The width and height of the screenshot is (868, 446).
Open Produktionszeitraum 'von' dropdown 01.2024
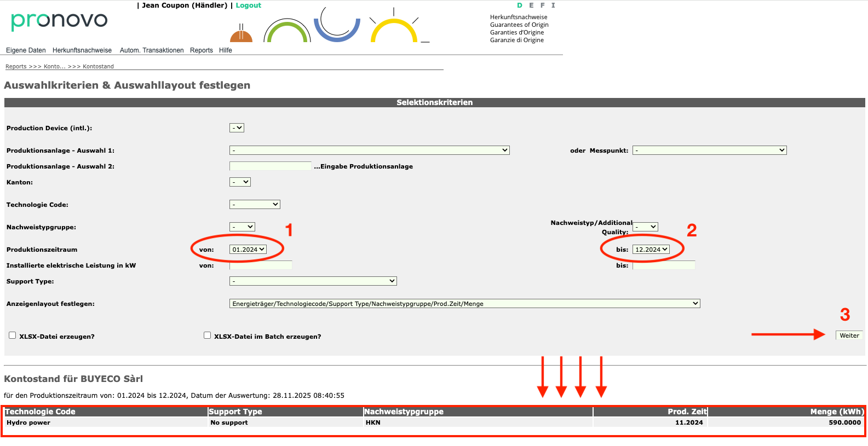tap(248, 250)
